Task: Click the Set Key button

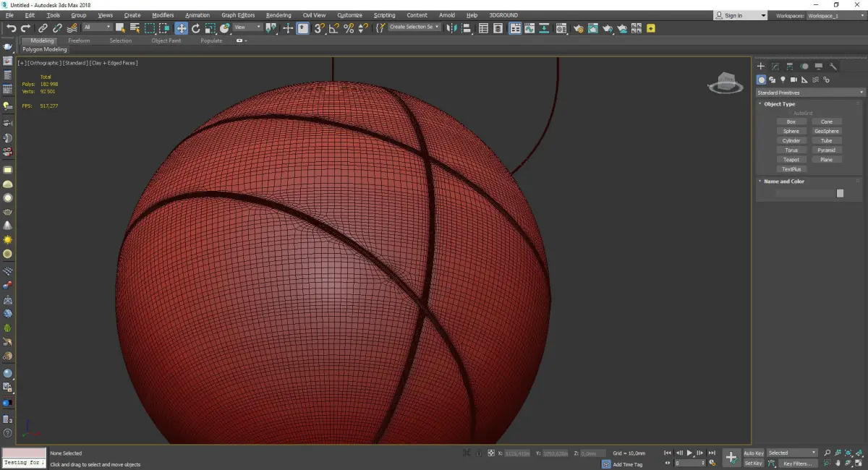Action: (754, 463)
